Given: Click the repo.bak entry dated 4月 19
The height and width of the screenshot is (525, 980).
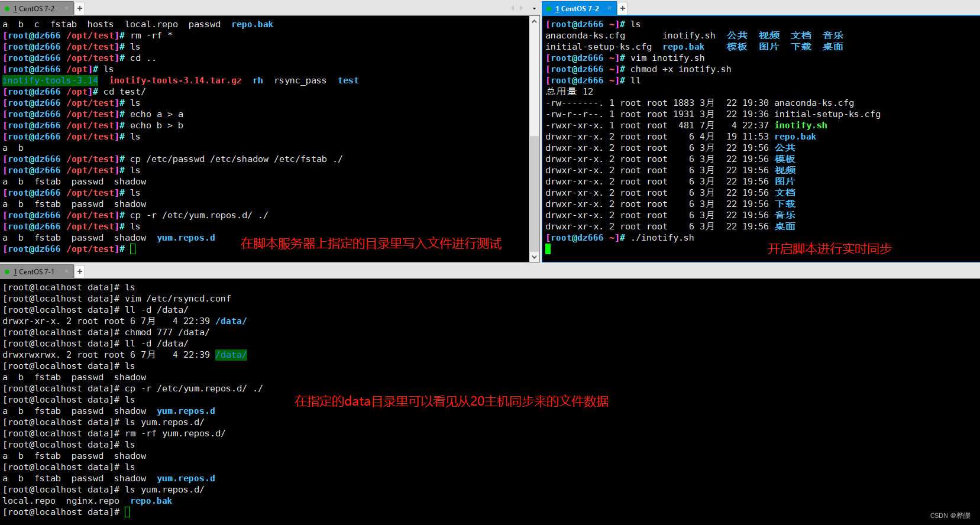Looking at the screenshot, I should [795, 137].
